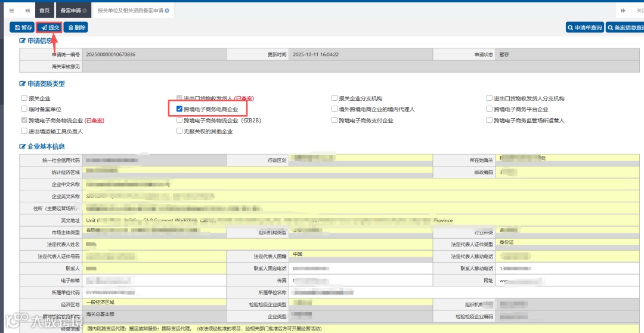Click the edit icon beside 申请信息 heading
Screen dimensions: 644x333
(x=22, y=41)
